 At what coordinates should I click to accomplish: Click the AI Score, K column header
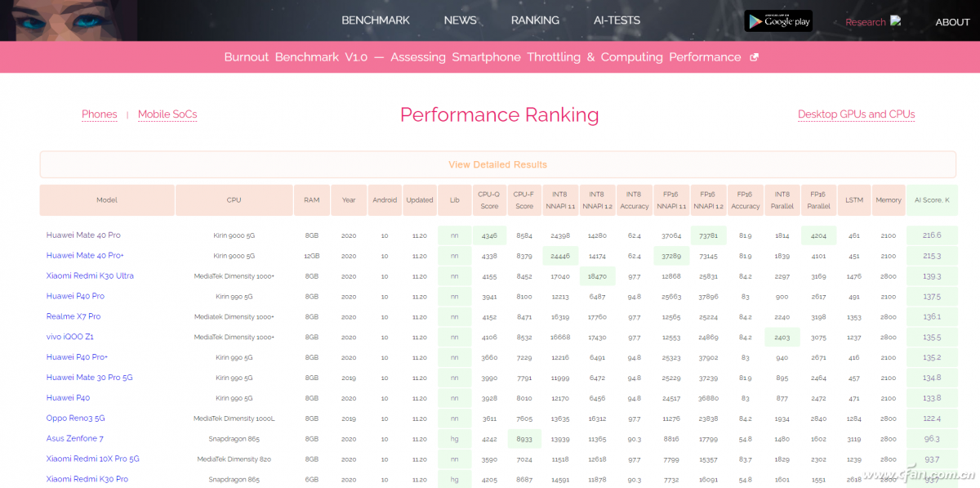932,200
